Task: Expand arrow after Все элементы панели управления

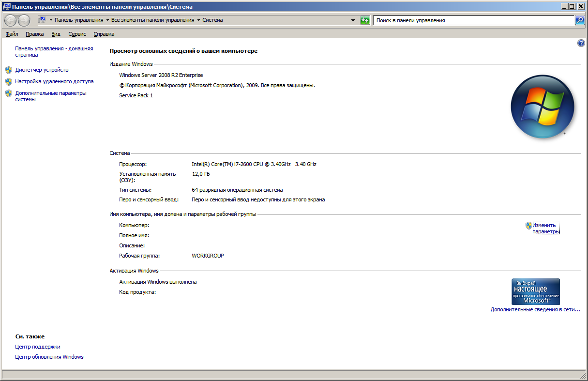Action: [x=198, y=20]
